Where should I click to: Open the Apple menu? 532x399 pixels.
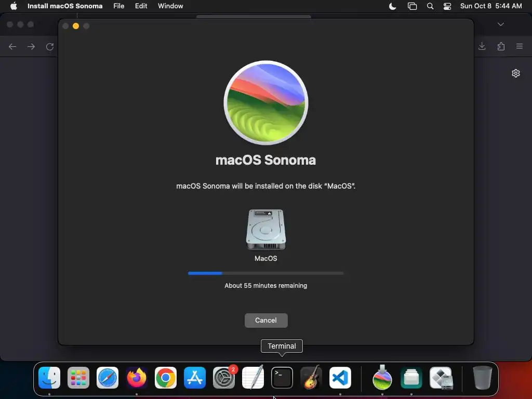pyautogui.click(x=14, y=6)
